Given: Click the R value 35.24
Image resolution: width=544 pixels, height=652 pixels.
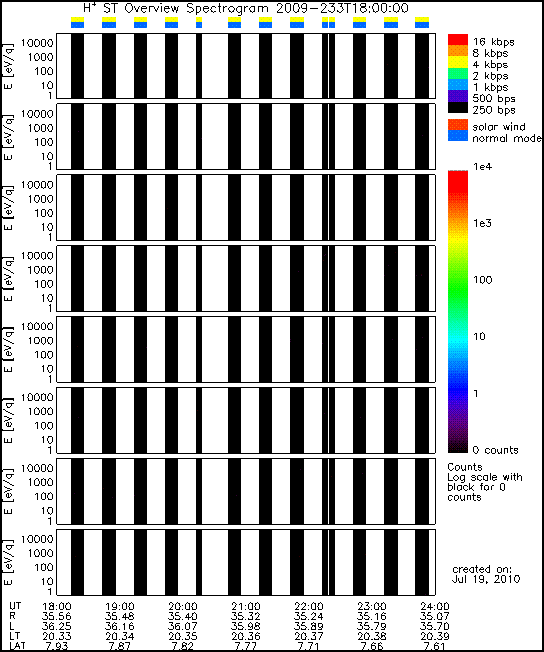Looking at the screenshot, I should click(309, 616).
